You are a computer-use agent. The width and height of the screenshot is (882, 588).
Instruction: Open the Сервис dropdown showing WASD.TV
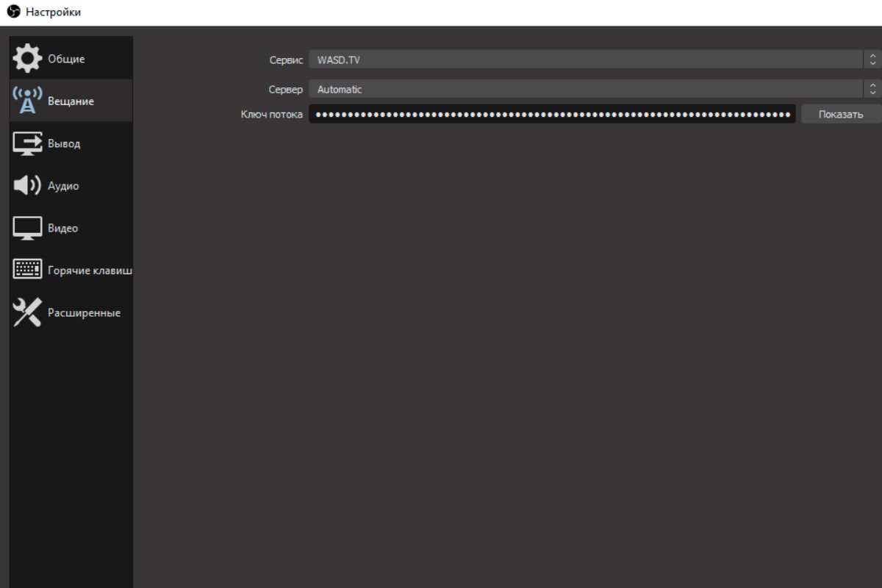pos(585,60)
